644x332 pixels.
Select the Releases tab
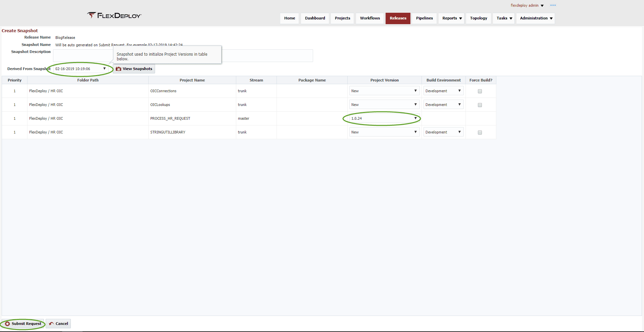[398, 18]
